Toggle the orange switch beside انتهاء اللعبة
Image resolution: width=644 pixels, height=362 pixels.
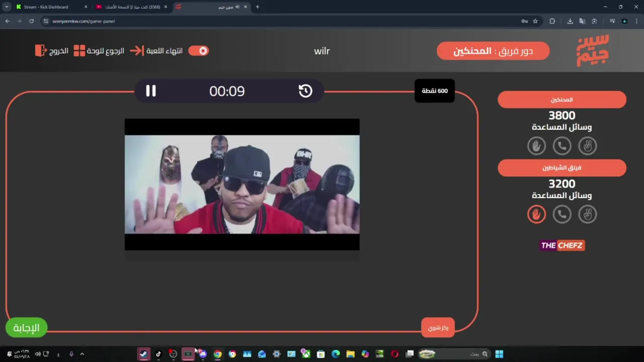click(198, 51)
